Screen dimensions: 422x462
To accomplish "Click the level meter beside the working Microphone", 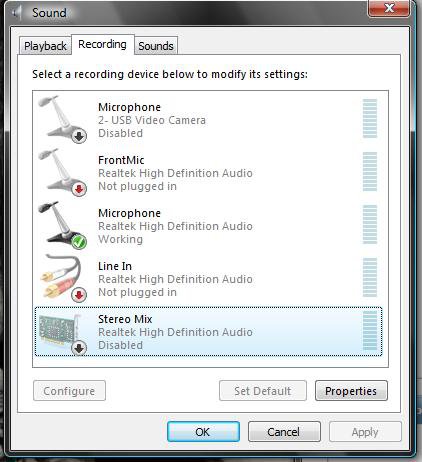I will 370,224.
